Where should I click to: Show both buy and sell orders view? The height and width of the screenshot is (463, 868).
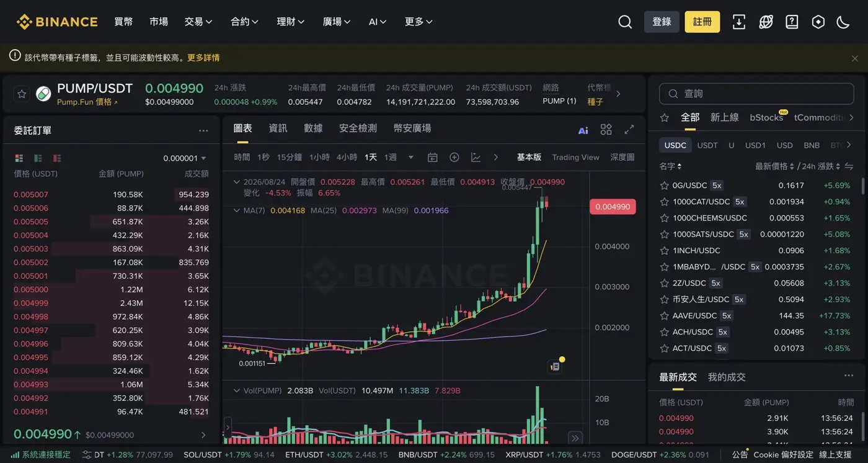[x=19, y=158]
